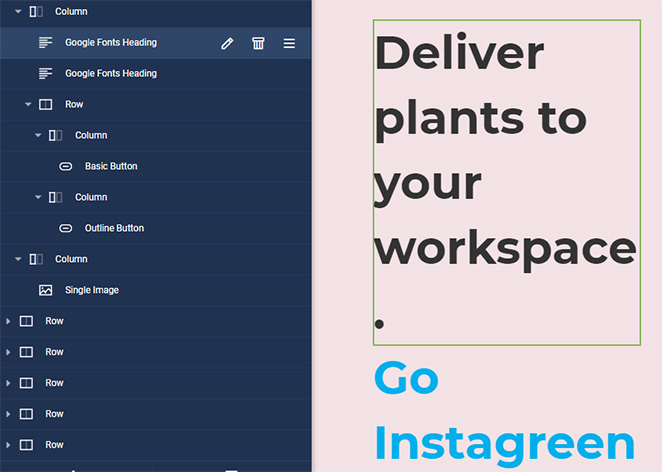Click the Single Image picture icon

46,290
